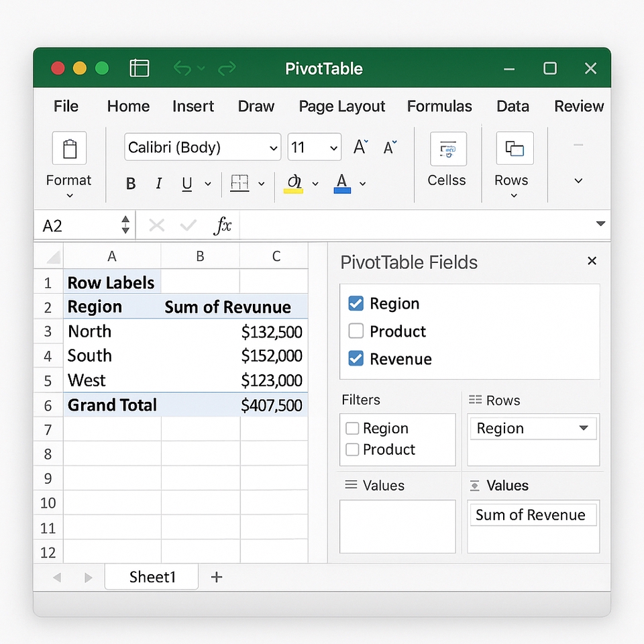Viewport: 644px width, 644px height.
Task: Close the PivotTable Fields pane
Action: pos(592,261)
